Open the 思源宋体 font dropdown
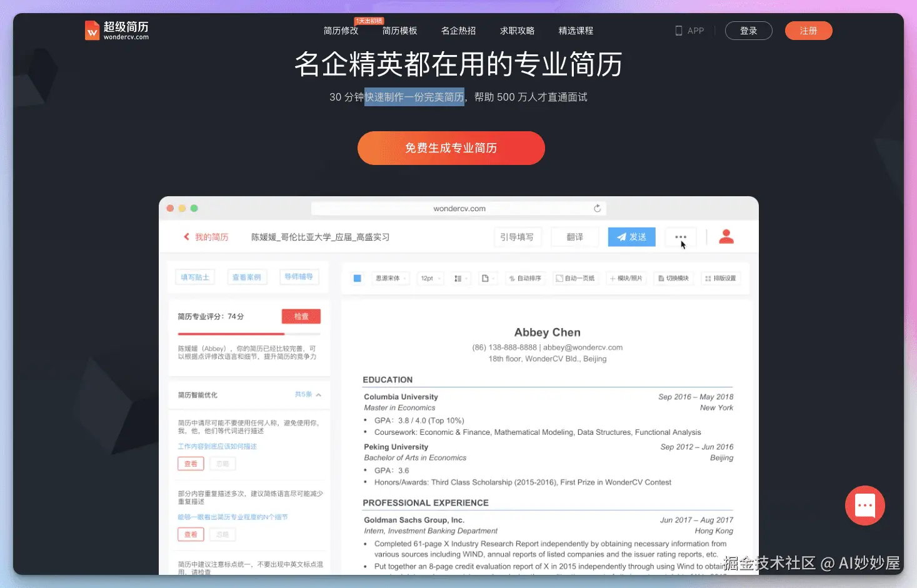Viewport: 917px width, 588px height. tap(391, 278)
